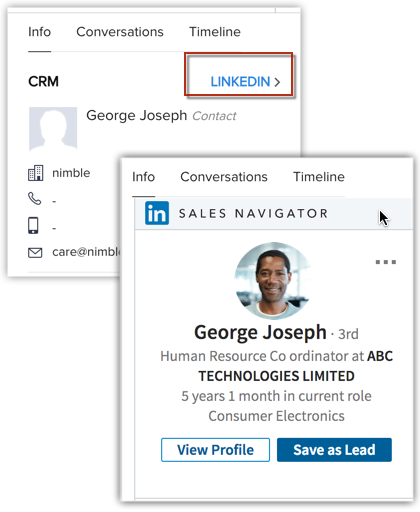Select Info tab in front panel
This screenshot has width=420, height=512.
click(143, 177)
